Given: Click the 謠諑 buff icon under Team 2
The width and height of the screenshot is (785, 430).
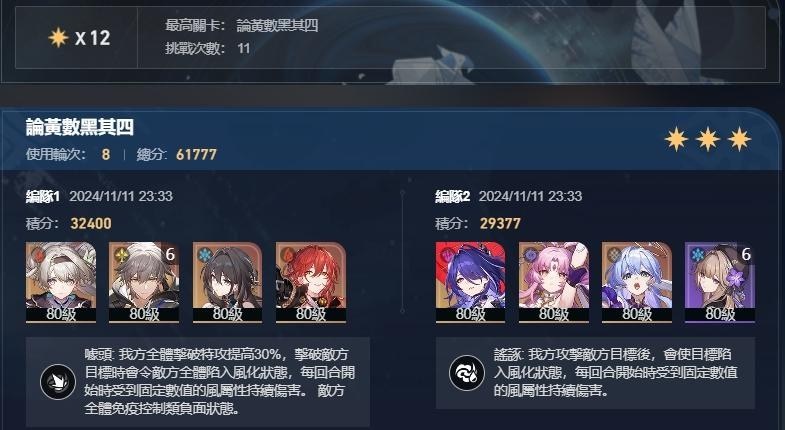Looking at the screenshot, I should click(467, 373).
